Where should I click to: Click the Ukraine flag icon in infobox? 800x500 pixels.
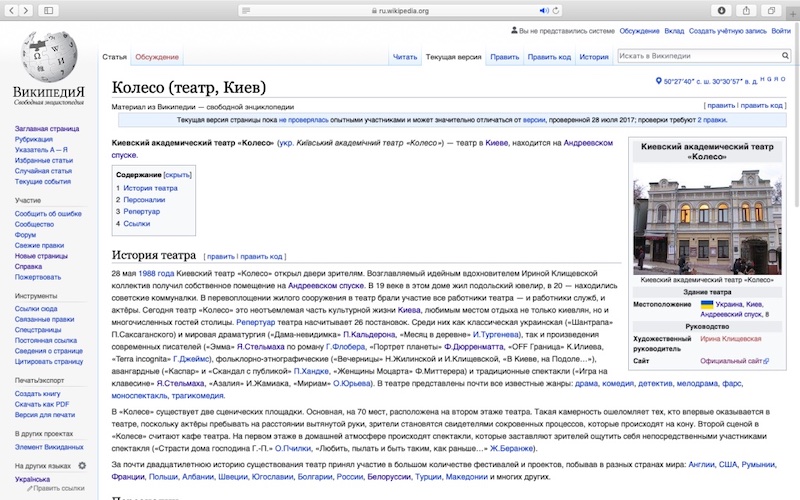tap(707, 304)
